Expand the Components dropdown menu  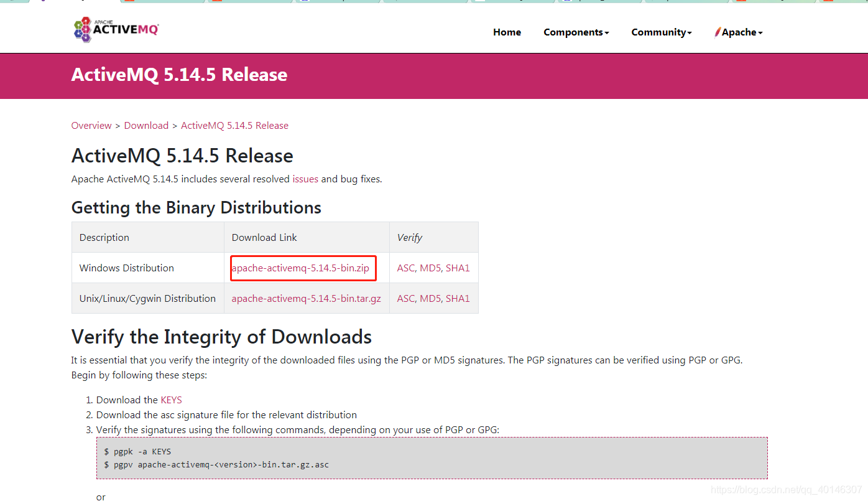pos(576,32)
